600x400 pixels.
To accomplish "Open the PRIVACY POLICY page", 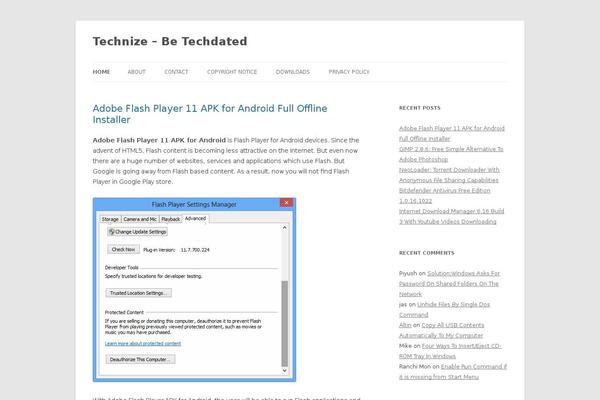I will [x=349, y=72].
